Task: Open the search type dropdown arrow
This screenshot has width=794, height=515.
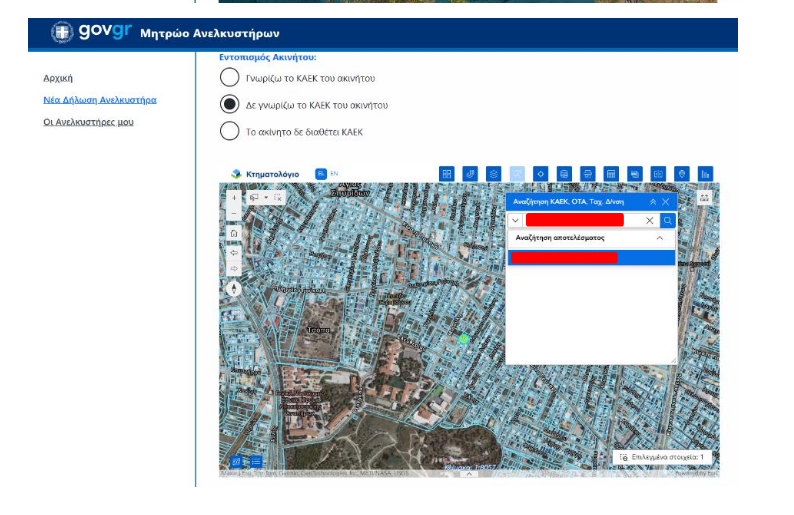Action: (x=515, y=220)
